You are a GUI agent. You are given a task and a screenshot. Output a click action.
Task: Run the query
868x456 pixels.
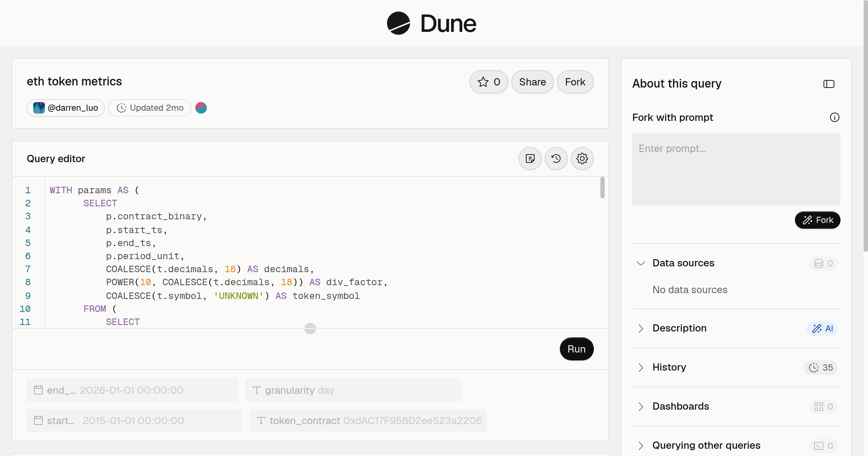[x=576, y=349]
